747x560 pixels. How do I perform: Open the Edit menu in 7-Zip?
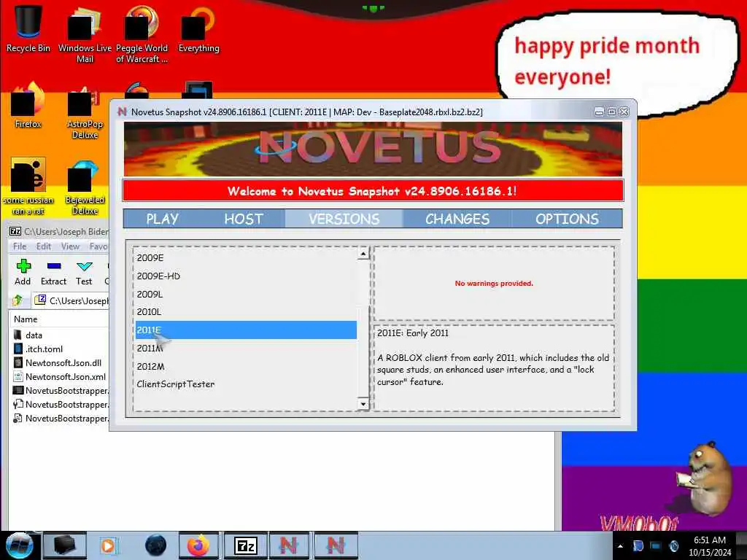43,246
